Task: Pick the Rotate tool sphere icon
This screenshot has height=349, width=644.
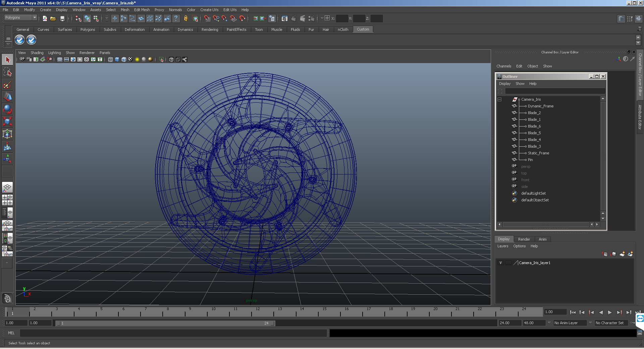Action: click(x=7, y=109)
